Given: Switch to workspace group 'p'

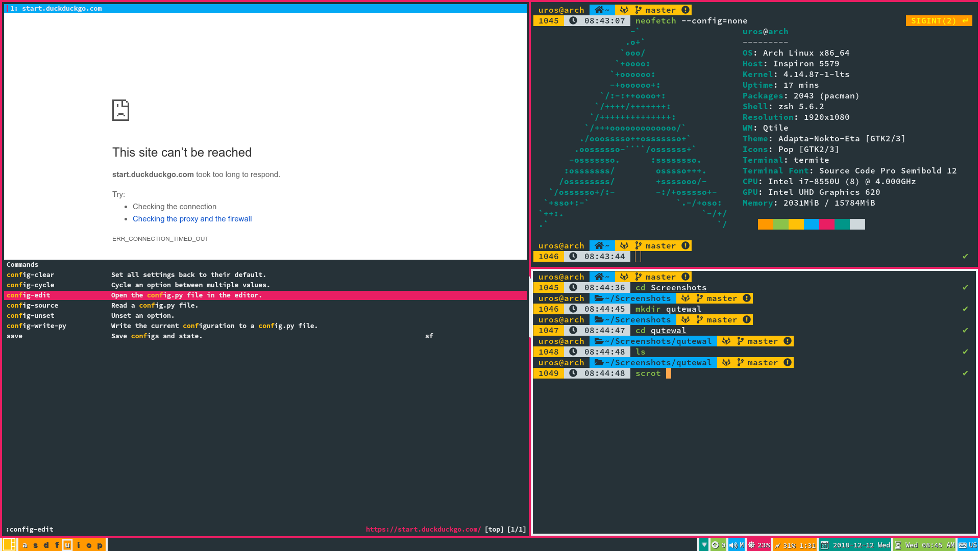Looking at the screenshot, I should 100,545.
